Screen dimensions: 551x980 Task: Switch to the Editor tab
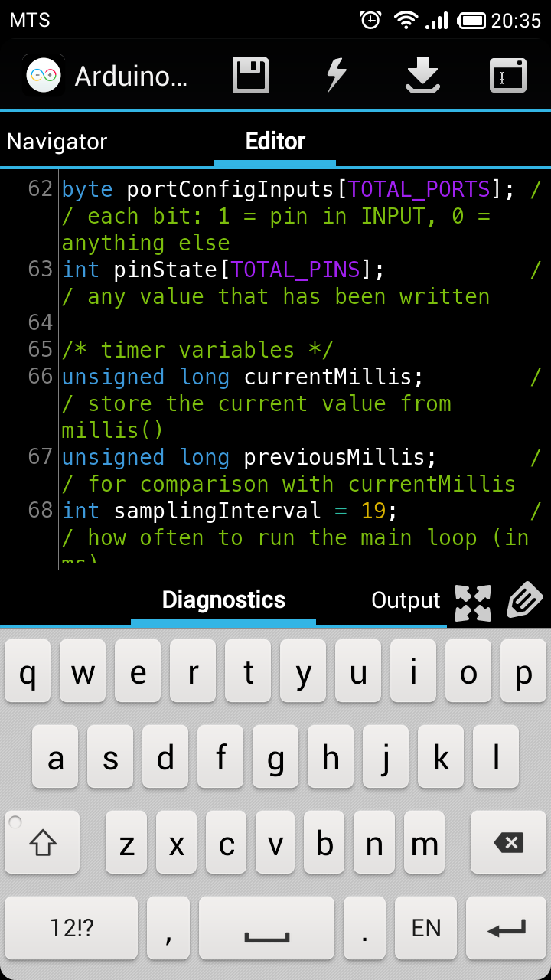(275, 141)
